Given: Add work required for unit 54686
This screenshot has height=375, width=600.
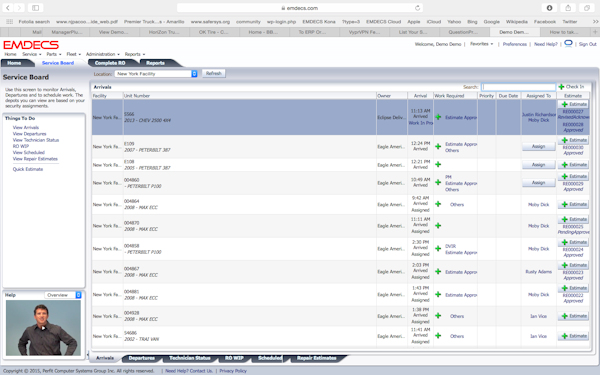Looking at the screenshot, I should click(x=438, y=336).
